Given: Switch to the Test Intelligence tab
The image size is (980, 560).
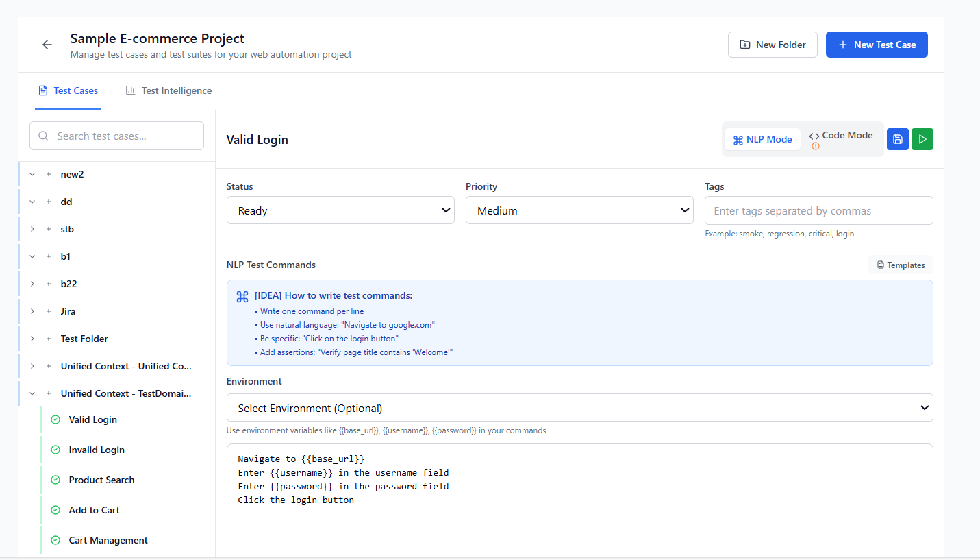Looking at the screenshot, I should click(168, 90).
